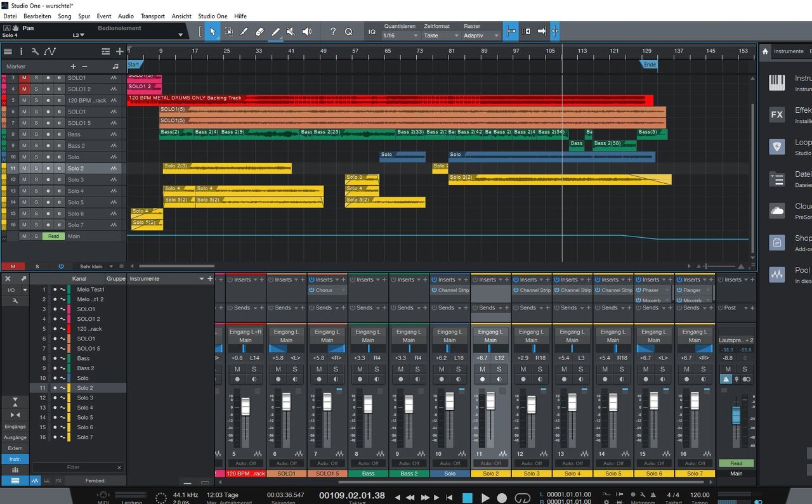Activate the Mute tool in the toolbar
This screenshot has height=504, width=812.
pos(291,31)
